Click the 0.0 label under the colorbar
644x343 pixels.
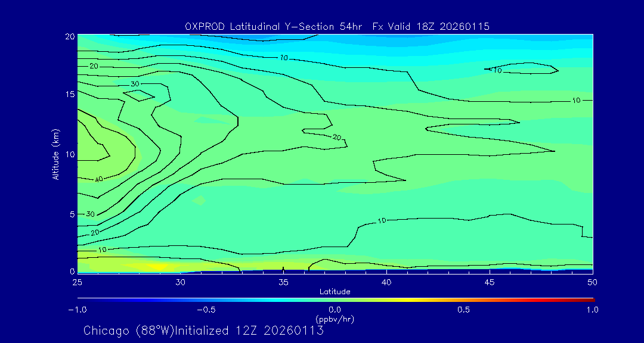[335, 310]
